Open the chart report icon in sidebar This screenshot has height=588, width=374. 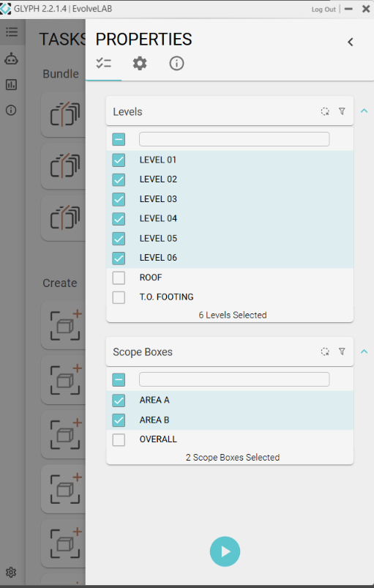pos(11,84)
